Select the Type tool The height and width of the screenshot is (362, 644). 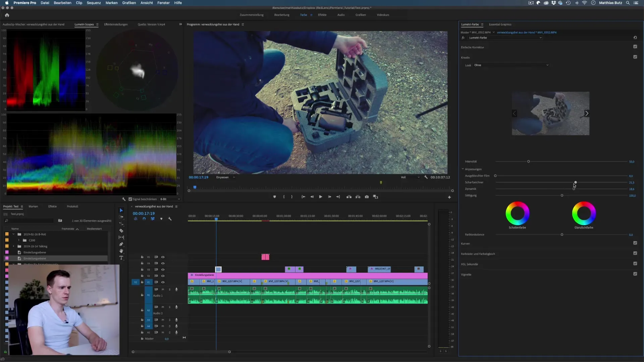121,258
